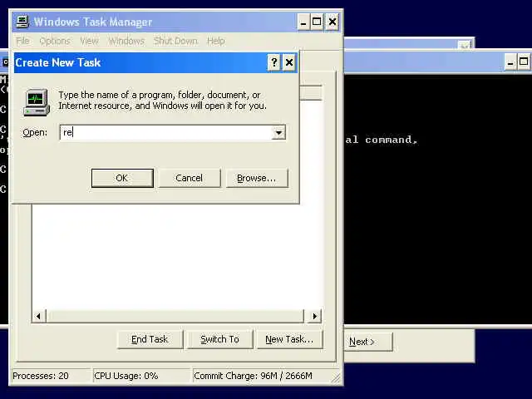Click the Task Manager title bar icon

(x=22, y=22)
